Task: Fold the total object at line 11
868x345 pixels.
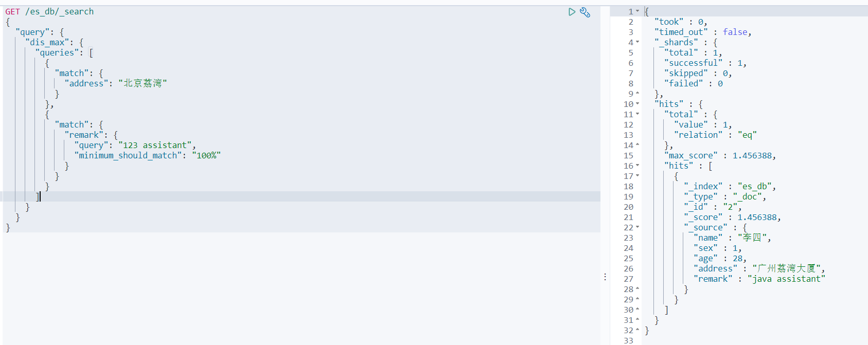Action: [x=637, y=114]
